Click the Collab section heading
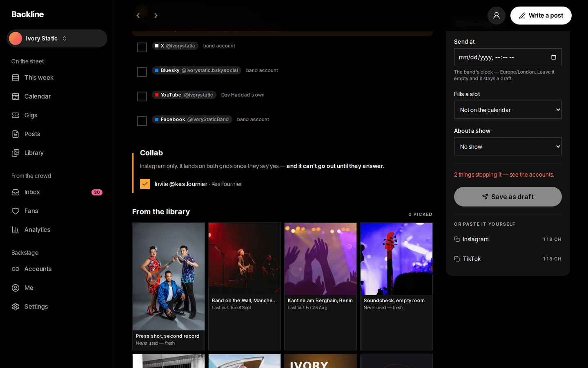Viewport: 588px width, 368px height. [x=151, y=153]
